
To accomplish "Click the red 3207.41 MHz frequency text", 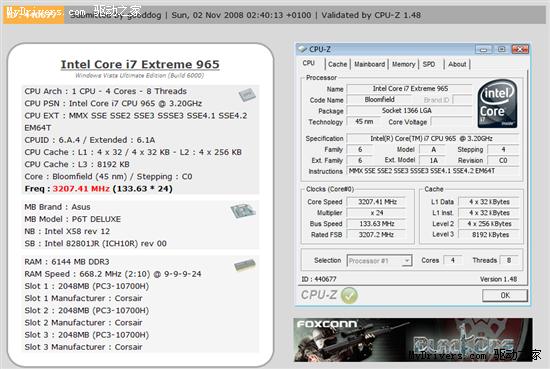I will click(81, 189).
